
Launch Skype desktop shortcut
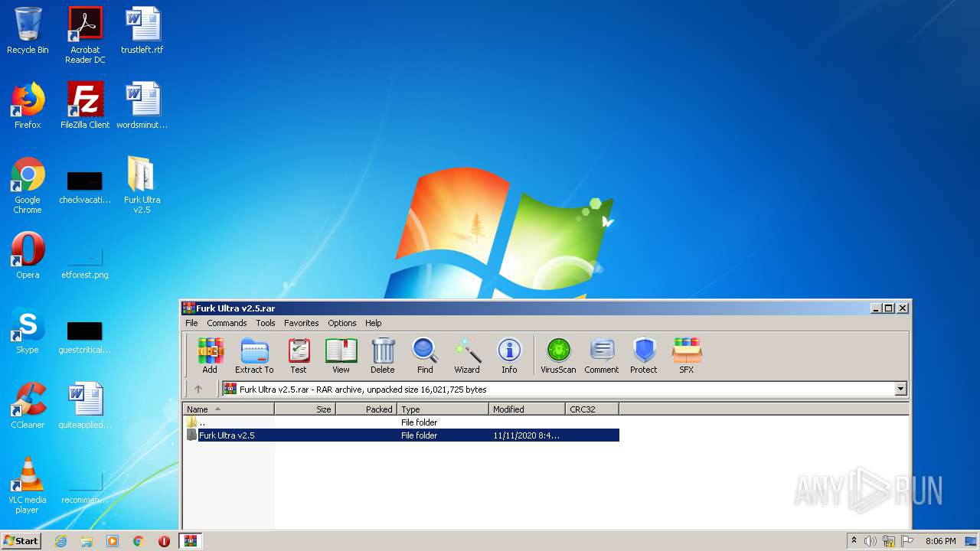tap(28, 331)
